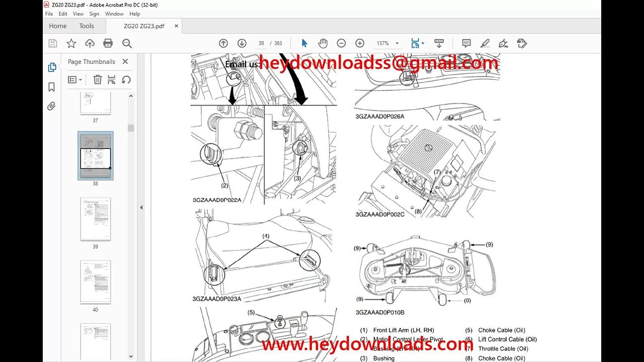644x362 pixels.
Task: Select page 39 thumbnail
Action: (95, 219)
